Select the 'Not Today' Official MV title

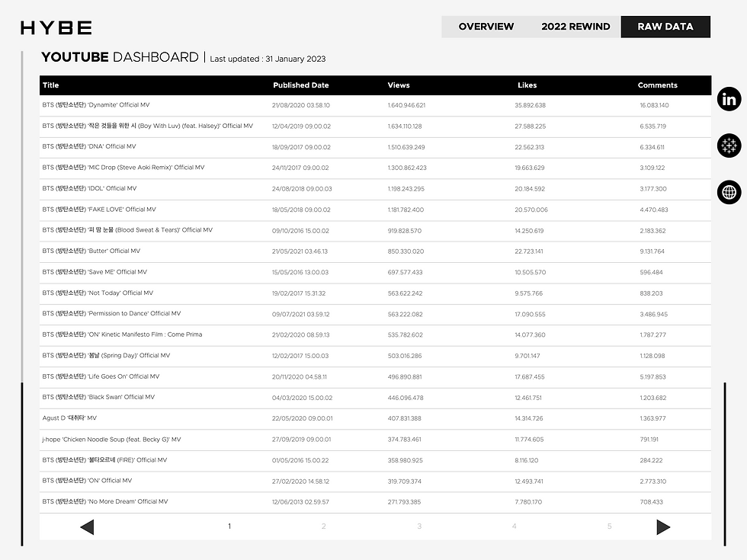pyautogui.click(x=98, y=293)
